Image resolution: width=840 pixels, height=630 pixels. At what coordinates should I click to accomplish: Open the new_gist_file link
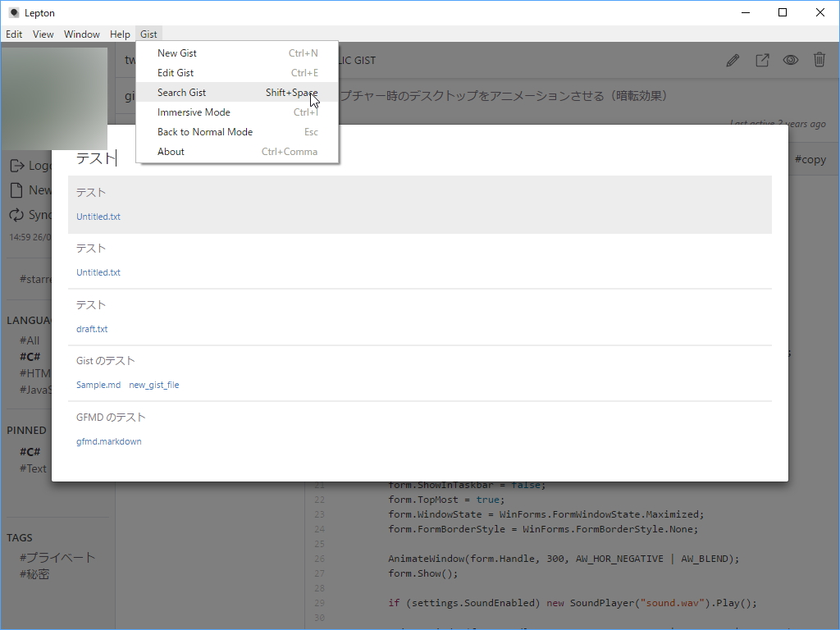point(153,385)
